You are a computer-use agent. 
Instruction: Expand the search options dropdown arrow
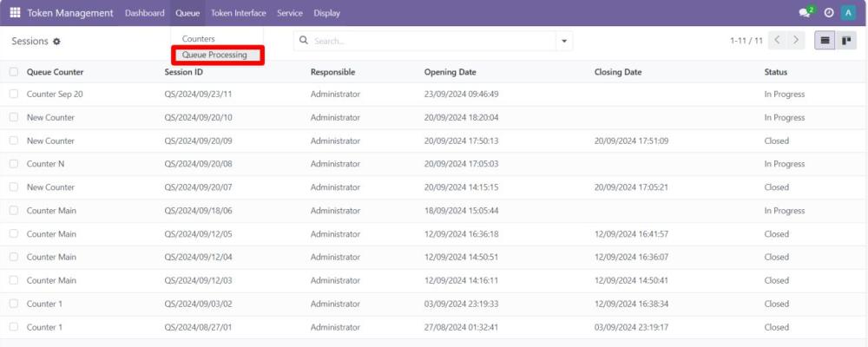coord(565,41)
